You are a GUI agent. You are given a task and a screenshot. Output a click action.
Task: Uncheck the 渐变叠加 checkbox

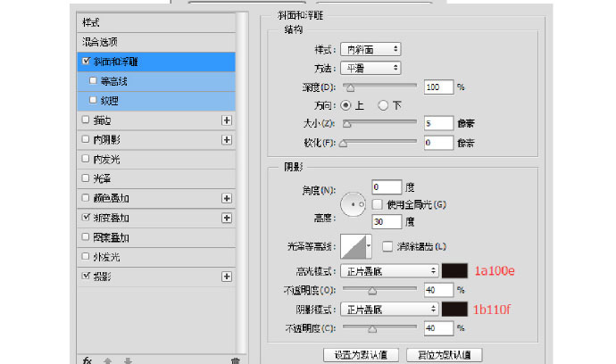(x=86, y=217)
